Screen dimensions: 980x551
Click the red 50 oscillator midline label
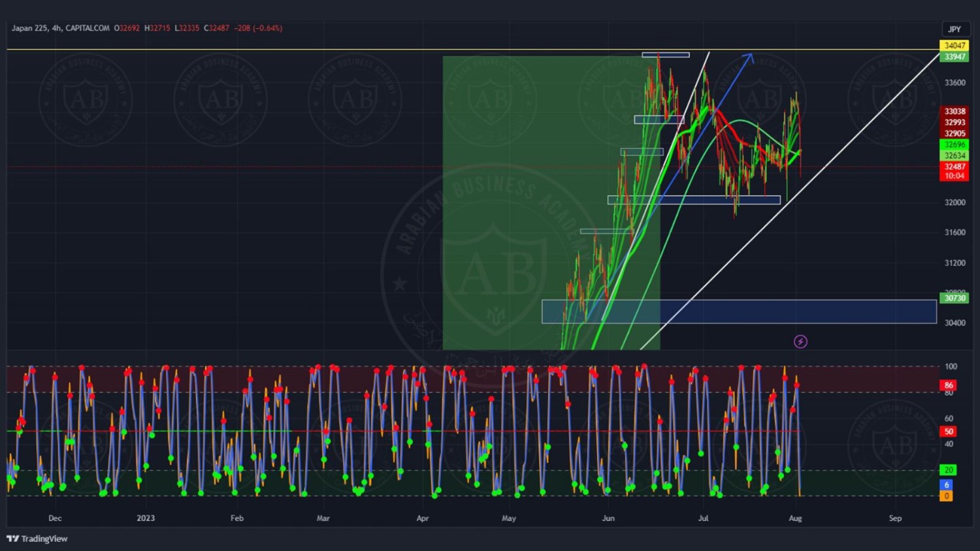[949, 432]
